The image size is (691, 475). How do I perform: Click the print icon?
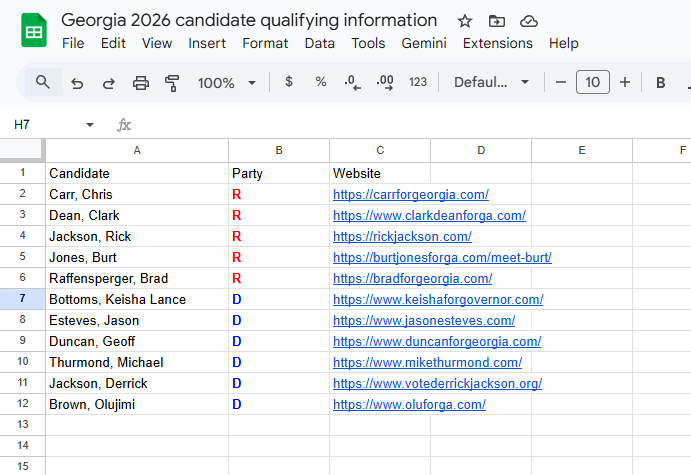tap(141, 82)
